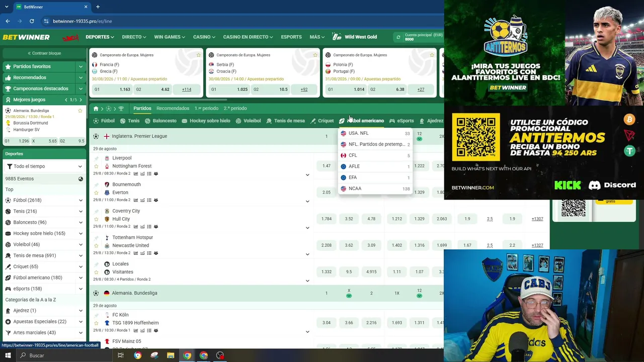
Task: Collapse sidebar with Contraer bloque
Action: 44,53
